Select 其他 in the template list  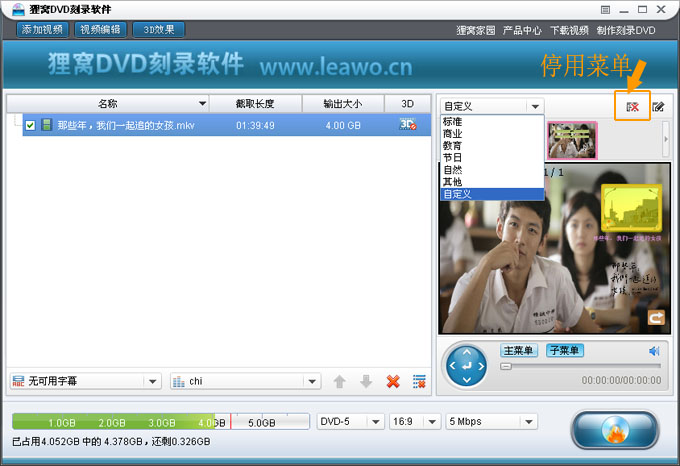pos(492,182)
